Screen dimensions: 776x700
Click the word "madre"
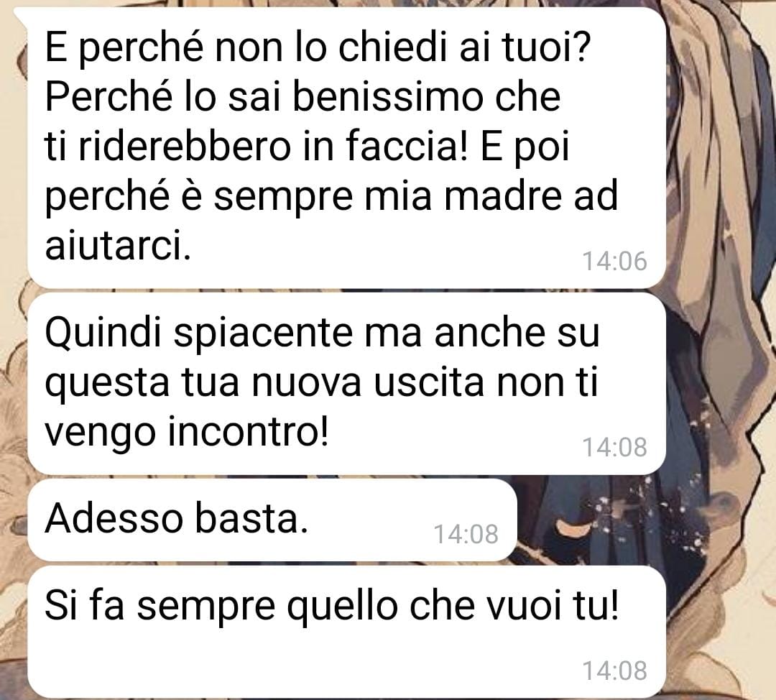[x=503, y=196]
